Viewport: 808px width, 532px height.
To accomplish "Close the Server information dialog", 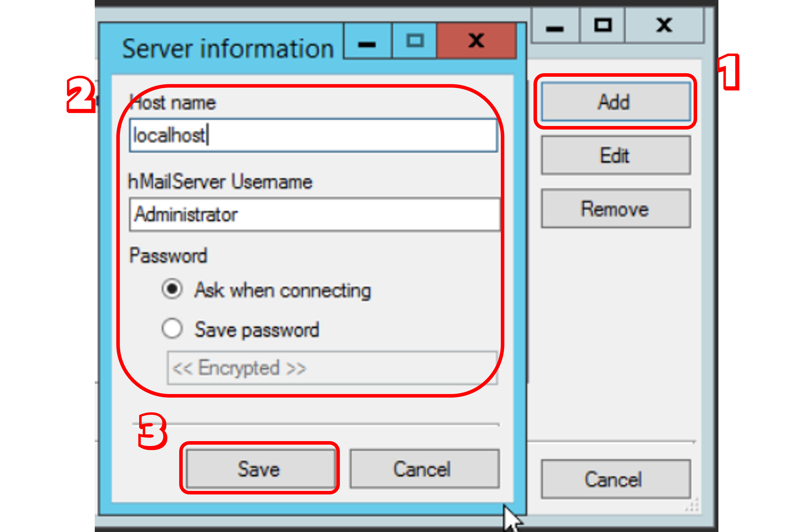I will (476, 41).
